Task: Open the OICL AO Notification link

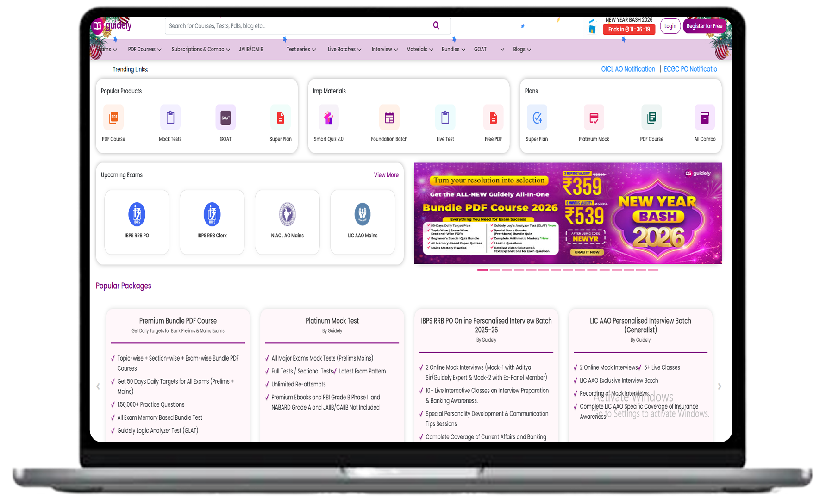Action: tap(628, 68)
